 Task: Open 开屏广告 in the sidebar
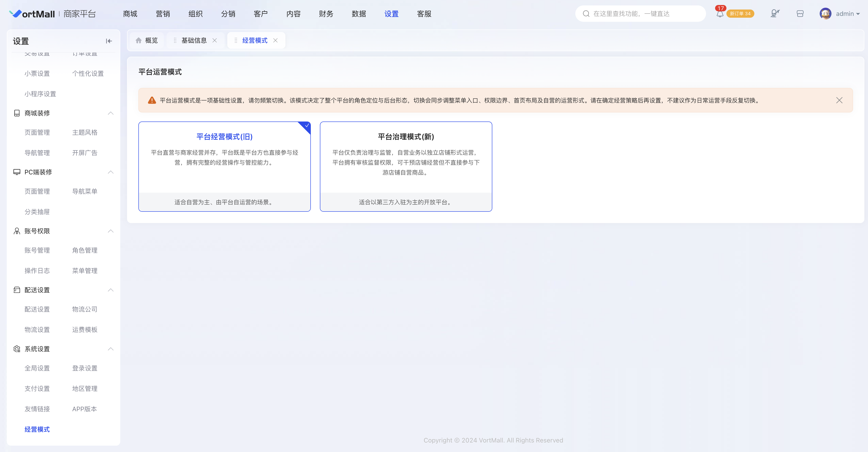tap(85, 153)
